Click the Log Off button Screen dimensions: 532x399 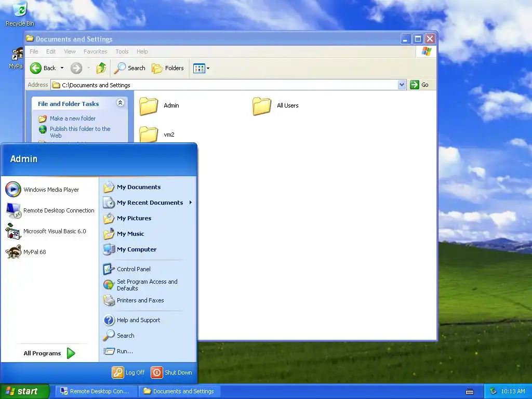(128, 373)
